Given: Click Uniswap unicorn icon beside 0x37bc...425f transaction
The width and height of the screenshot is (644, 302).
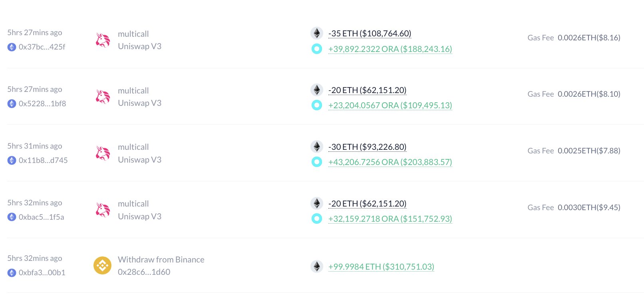Looking at the screenshot, I should tap(103, 40).
